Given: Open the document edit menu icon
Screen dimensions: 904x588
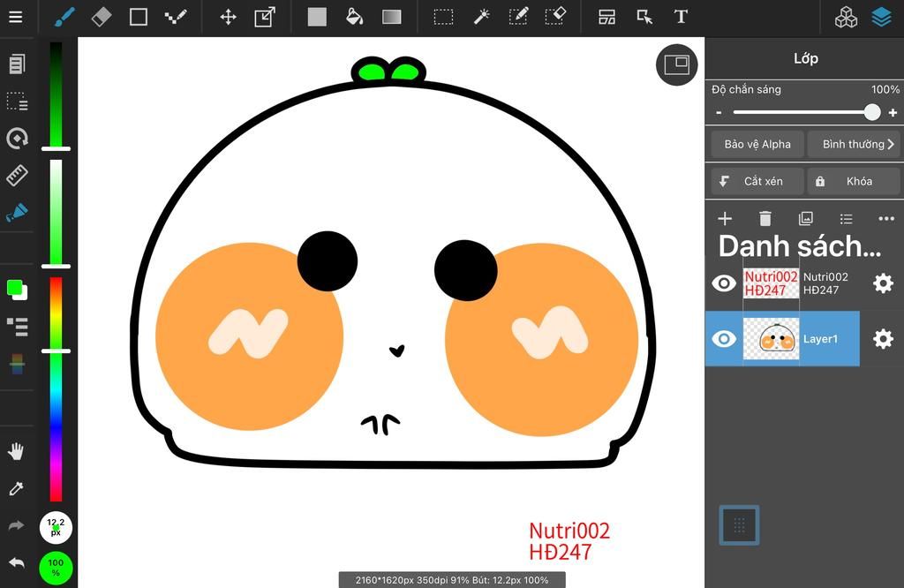Looking at the screenshot, I should 17,64.
